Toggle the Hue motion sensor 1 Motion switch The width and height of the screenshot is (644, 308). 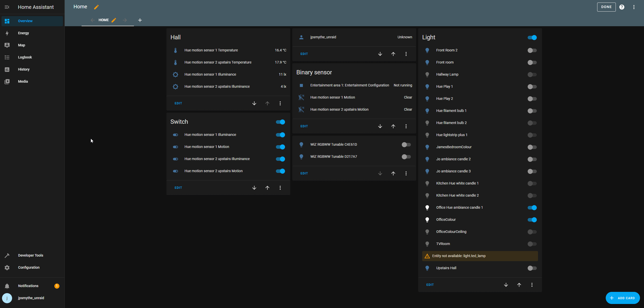280,147
